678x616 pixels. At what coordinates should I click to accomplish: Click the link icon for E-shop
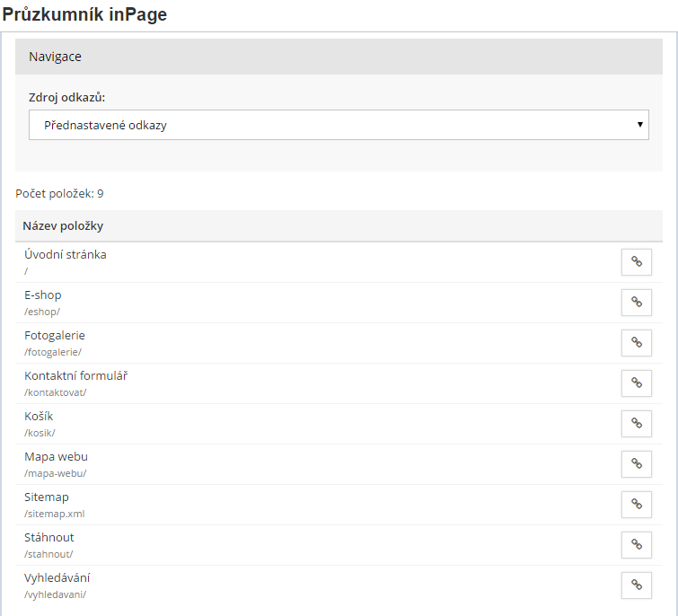point(636,302)
